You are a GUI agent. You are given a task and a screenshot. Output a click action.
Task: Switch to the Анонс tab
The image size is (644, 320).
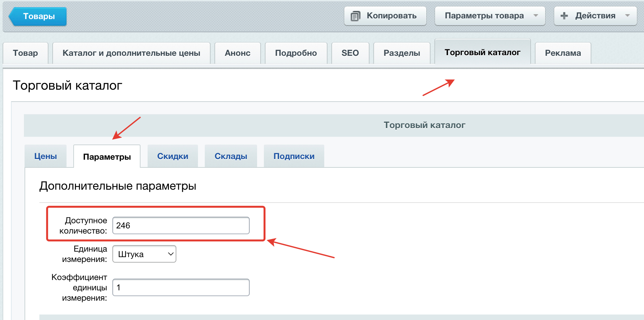click(238, 53)
